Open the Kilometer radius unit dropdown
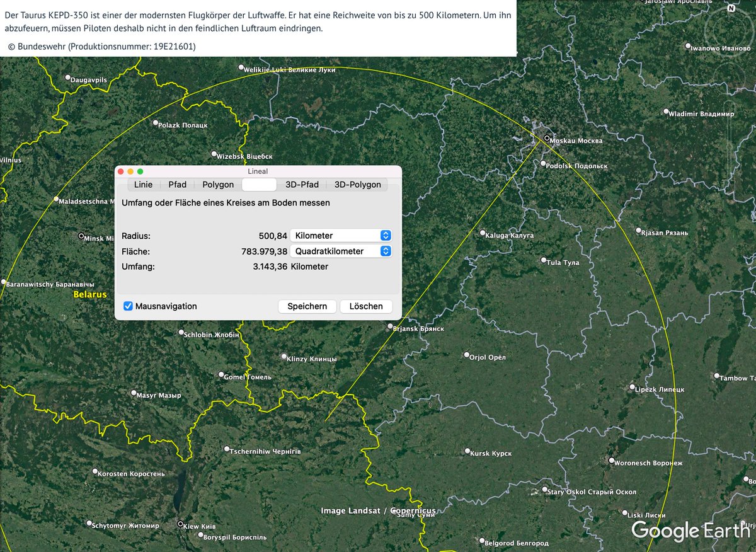Screen dimensions: 756x552 tap(341, 236)
